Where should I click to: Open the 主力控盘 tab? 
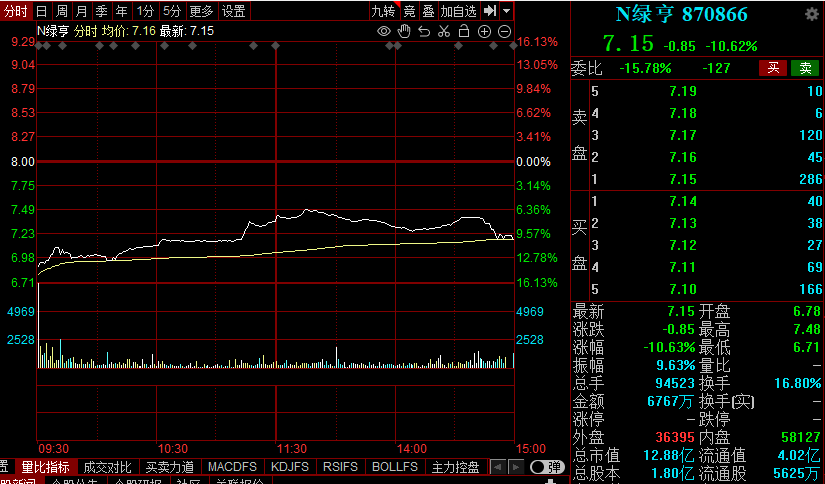click(456, 467)
